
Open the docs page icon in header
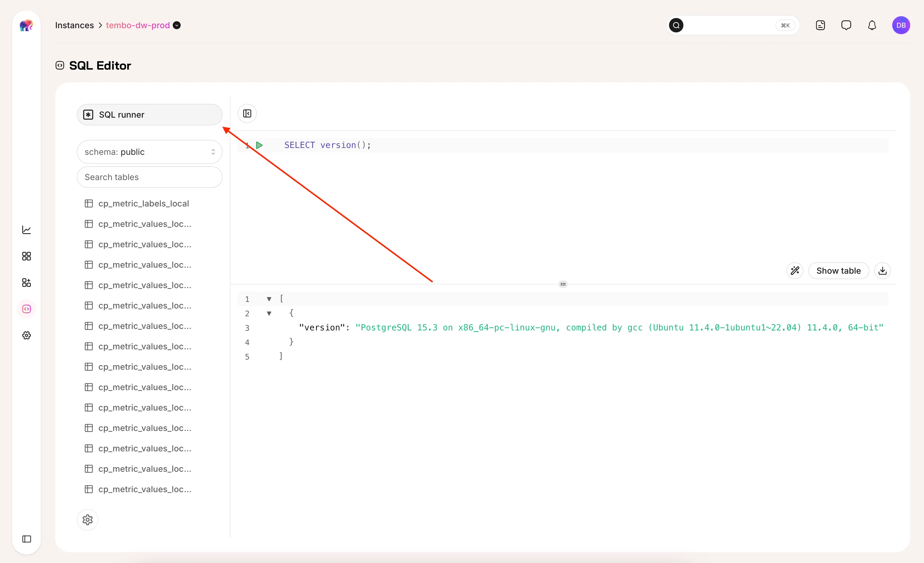pyautogui.click(x=820, y=25)
